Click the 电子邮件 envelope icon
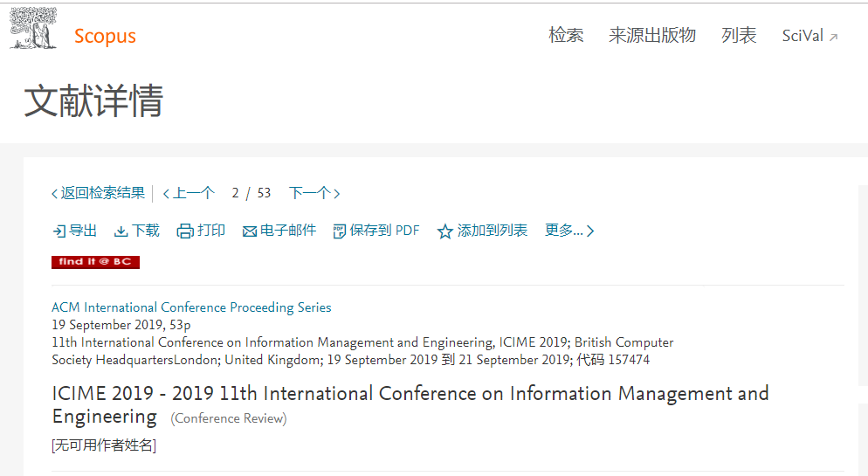 pyautogui.click(x=250, y=231)
